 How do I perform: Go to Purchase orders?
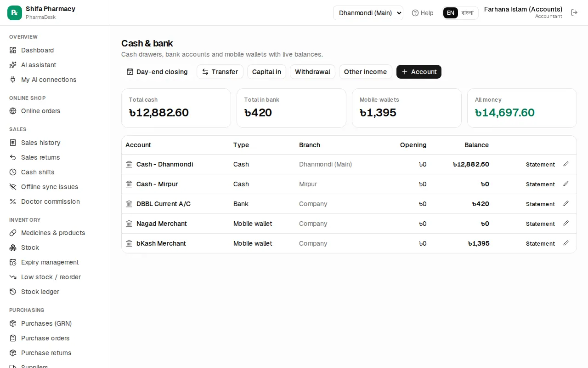(55, 338)
